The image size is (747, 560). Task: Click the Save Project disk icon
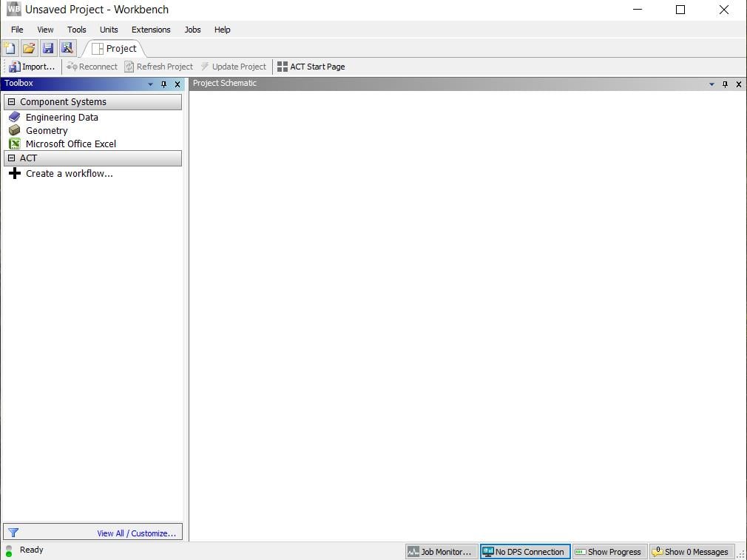(x=48, y=48)
